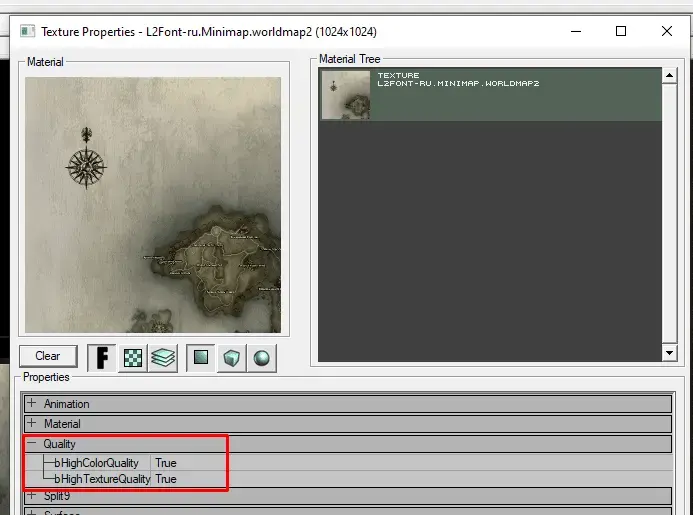Viewport: 693px width, 515px height.
Task: Expand the Material property group
Action: pos(31,423)
